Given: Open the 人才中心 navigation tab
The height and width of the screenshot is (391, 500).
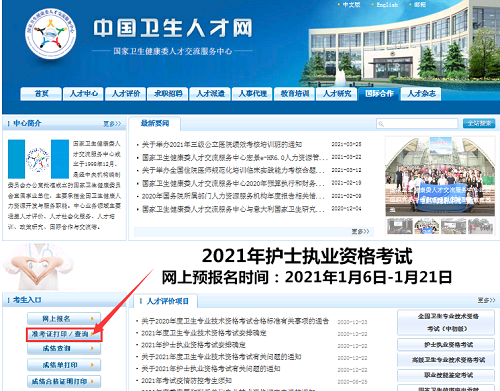Looking at the screenshot, I should (83, 94).
